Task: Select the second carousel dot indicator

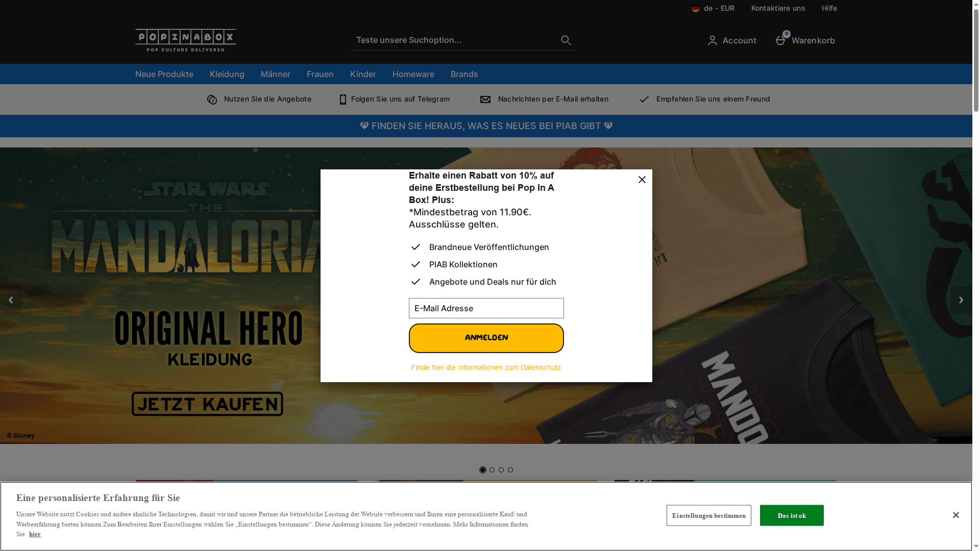Action: pyautogui.click(x=492, y=470)
